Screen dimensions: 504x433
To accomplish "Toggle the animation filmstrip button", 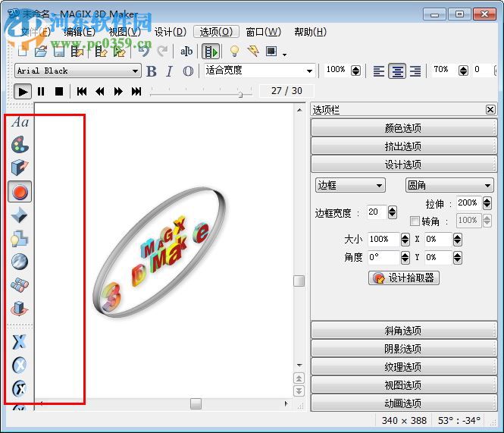I will pyautogui.click(x=211, y=52).
